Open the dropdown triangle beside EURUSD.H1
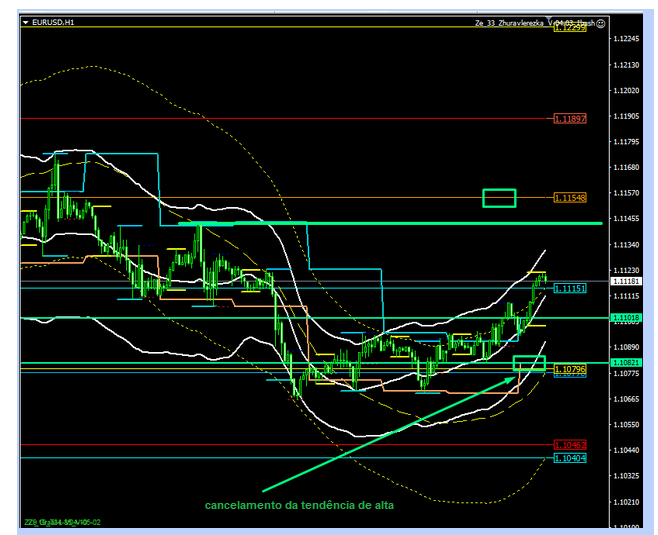This screenshot has height=535, width=658. (26, 22)
